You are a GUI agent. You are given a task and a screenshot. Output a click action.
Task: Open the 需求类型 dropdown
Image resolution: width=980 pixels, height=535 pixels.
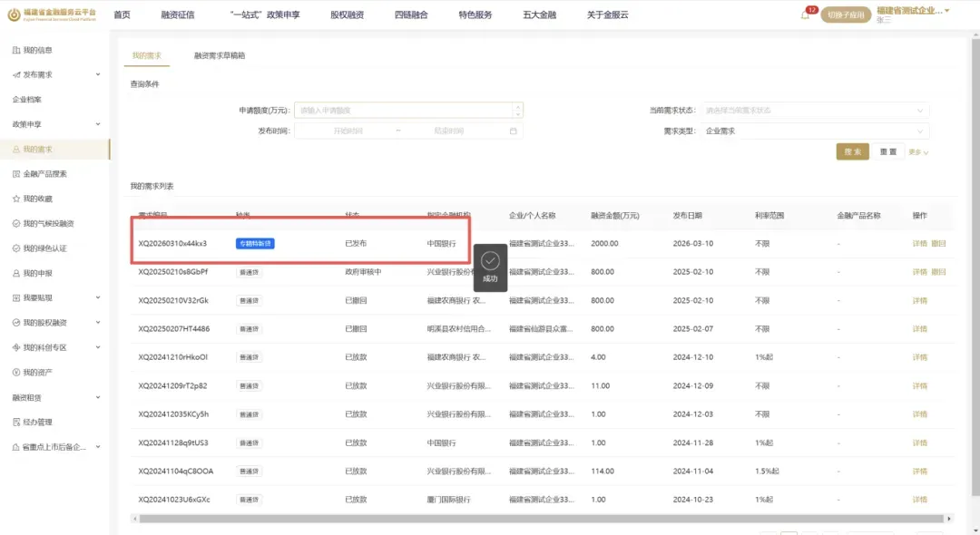814,131
